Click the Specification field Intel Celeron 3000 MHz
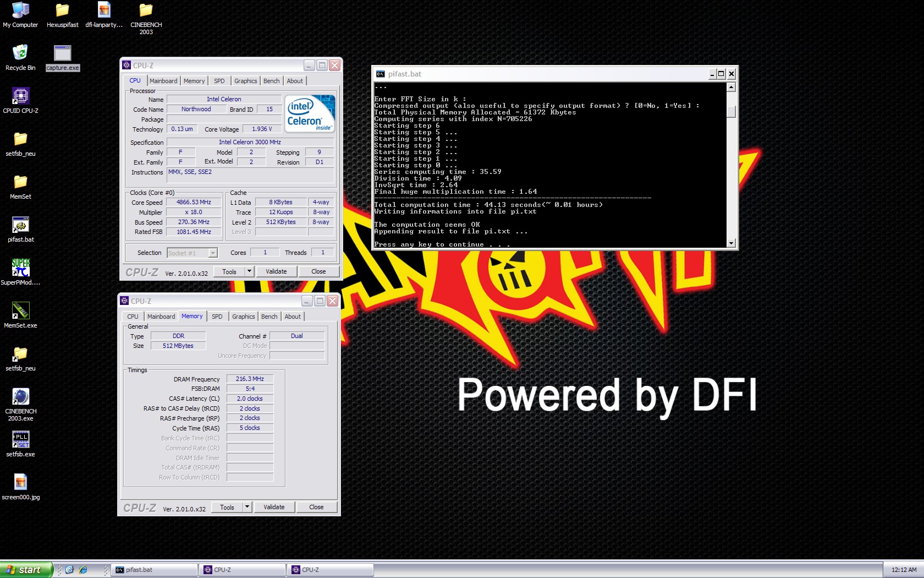Viewport: 924px width, 578px height. point(250,142)
